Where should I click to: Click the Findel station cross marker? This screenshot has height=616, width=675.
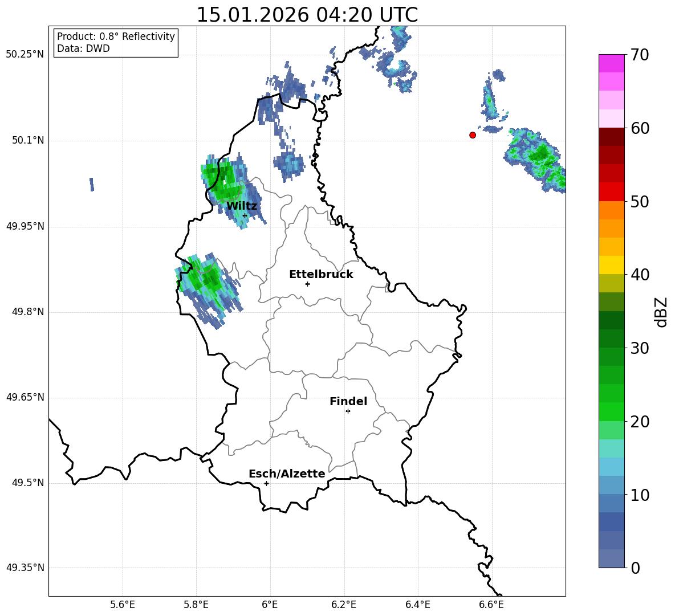tap(348, 411)
